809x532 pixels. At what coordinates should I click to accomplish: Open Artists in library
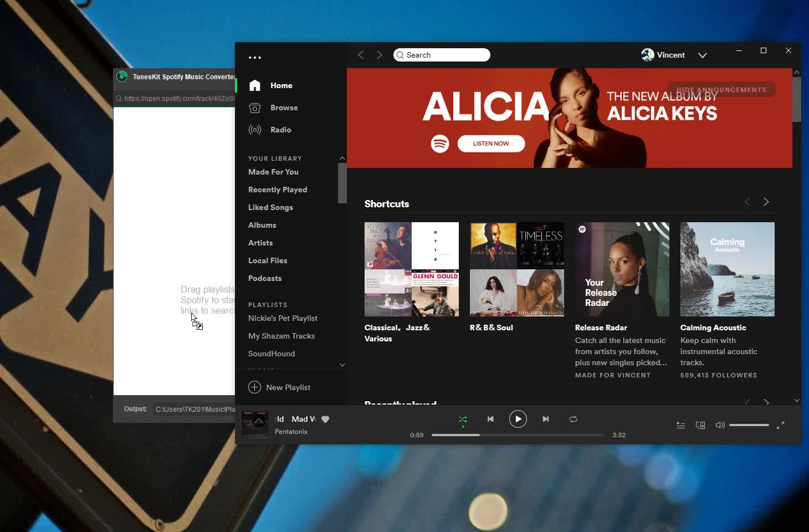(260, 243)
